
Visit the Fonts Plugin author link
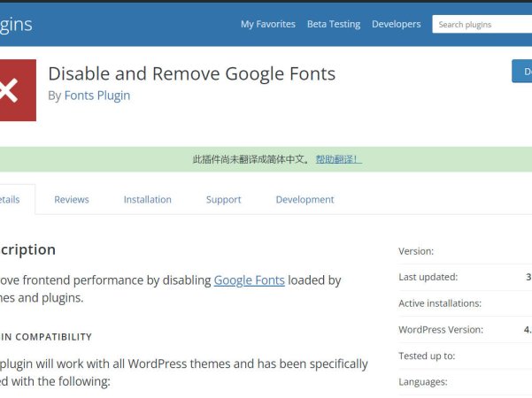[x=97, y=96]
